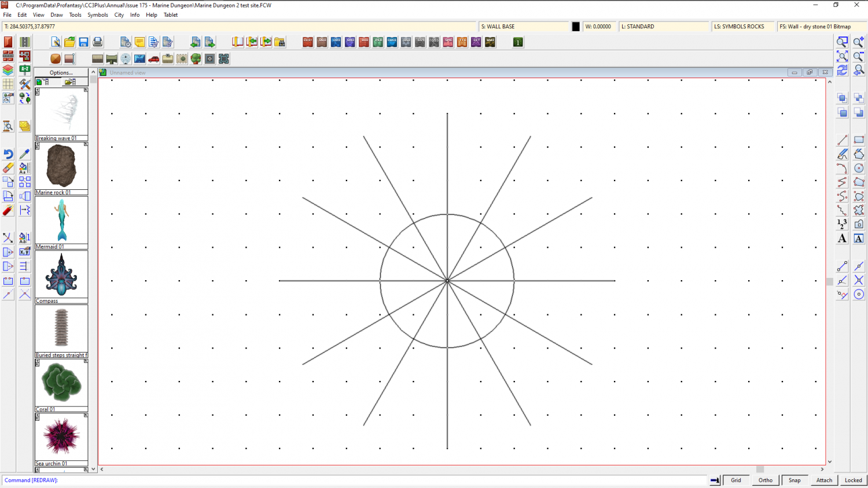Screen dimensions: 868x488
Task: Click the FS: Wall - dry stone fill style indicator
Action: (822, 27)
